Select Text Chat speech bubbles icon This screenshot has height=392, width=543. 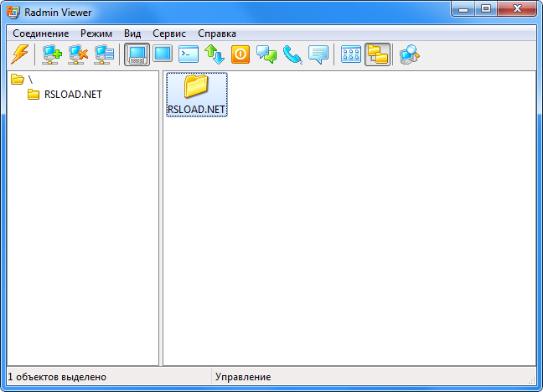[266, 54]
